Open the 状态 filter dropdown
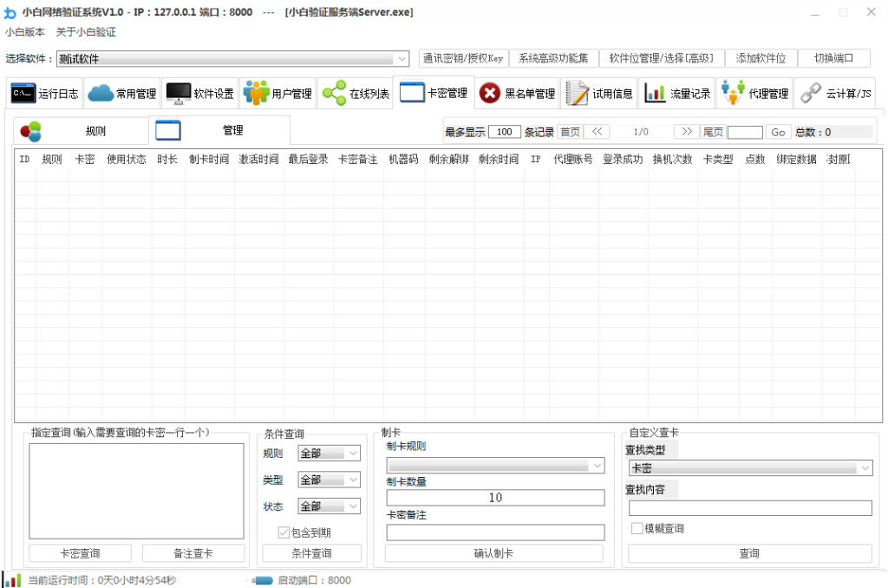The image size is (888, 588). pos(329,506)
